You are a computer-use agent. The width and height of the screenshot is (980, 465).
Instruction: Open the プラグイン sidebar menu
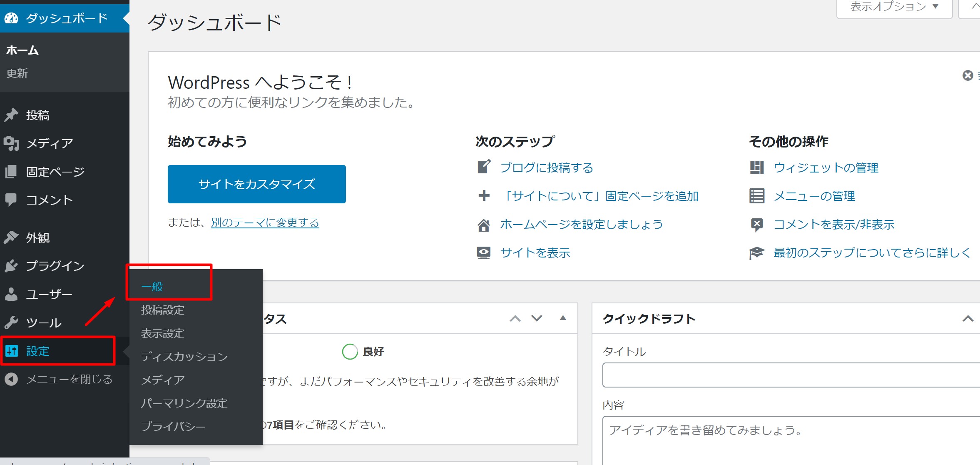(x=65, y=266)
